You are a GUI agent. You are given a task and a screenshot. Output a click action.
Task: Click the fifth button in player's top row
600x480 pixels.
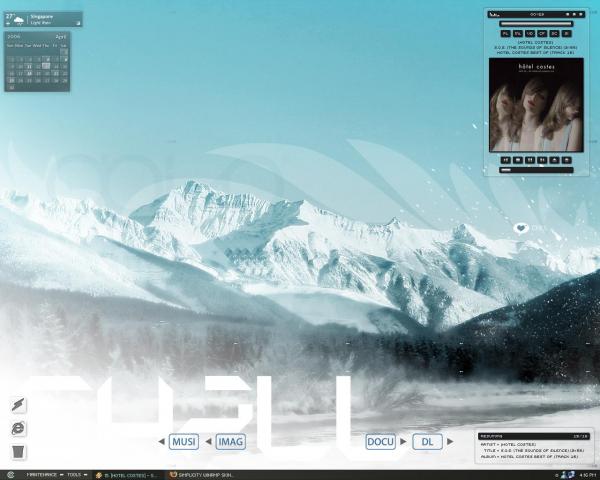point(554,34)
